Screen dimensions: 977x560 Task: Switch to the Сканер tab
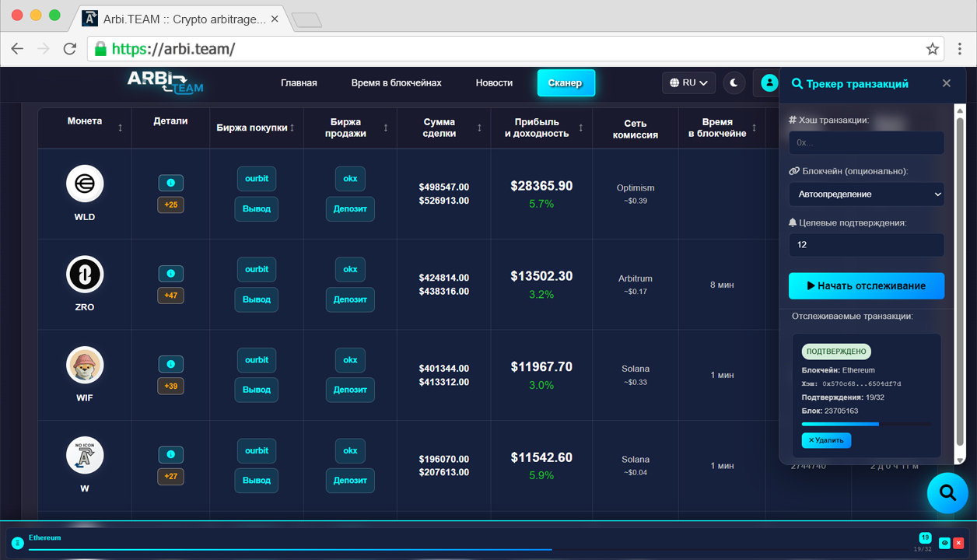[x=566, y=82]
